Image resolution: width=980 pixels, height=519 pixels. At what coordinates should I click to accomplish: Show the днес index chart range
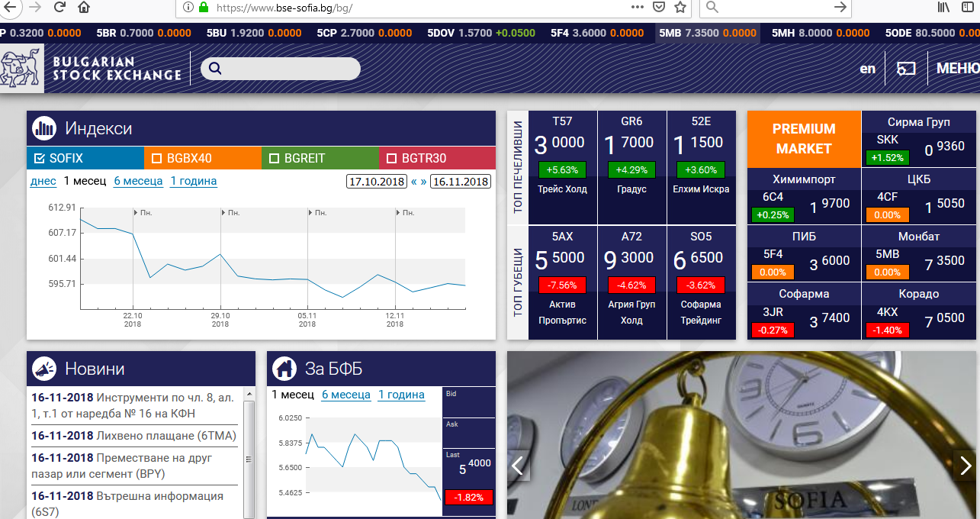click(x=43, y=181)
